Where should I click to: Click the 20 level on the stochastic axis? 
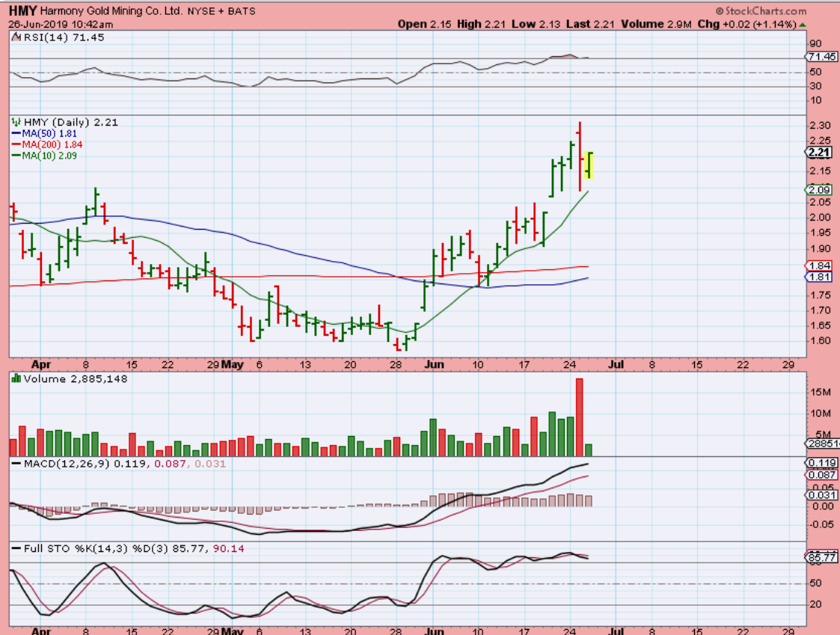(815, 604)
